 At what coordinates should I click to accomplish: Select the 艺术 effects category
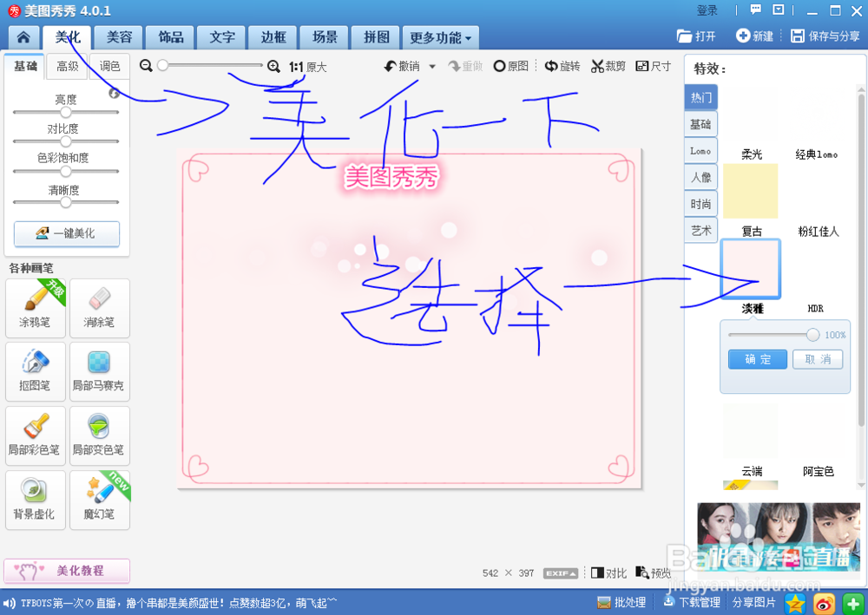(x=700, y=231)
